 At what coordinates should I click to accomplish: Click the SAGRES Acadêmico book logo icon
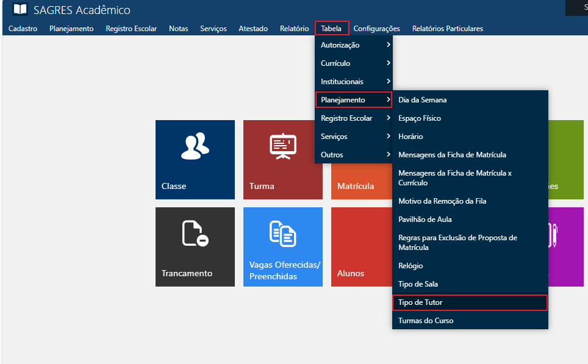pyautogui.click(x=20, y=10)
